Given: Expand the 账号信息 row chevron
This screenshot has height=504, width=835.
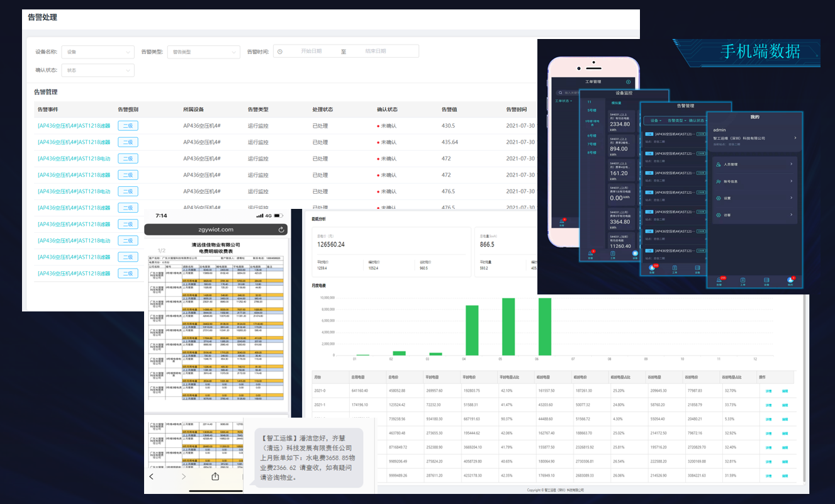Looking at the screenshot, I should [791, 181].
